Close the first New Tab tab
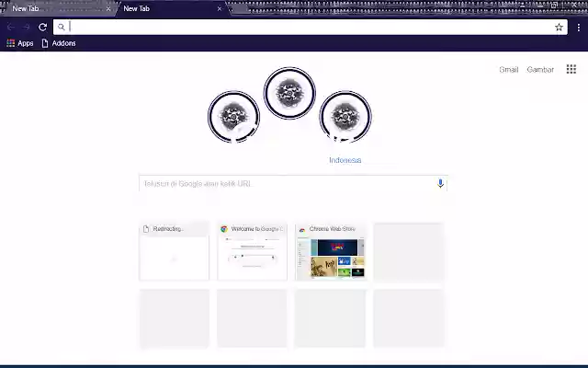Viewport: 588px width, 368px height. [108, 8]
